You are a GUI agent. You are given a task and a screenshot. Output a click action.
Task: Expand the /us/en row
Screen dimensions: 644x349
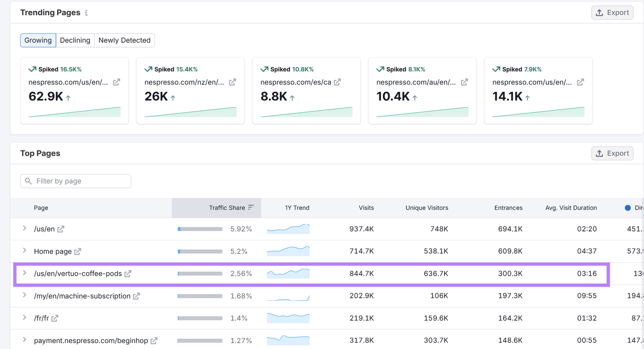[25, 229]
